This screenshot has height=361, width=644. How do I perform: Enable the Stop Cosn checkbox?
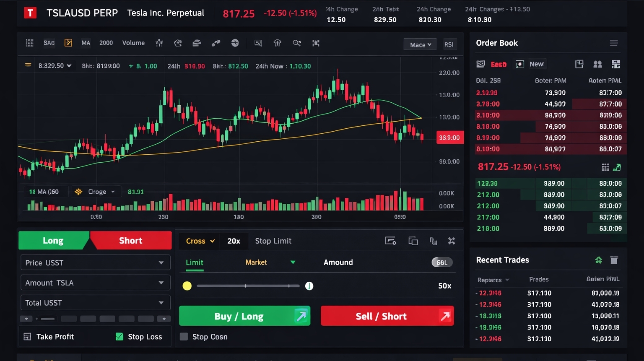(x=184, y=337)
